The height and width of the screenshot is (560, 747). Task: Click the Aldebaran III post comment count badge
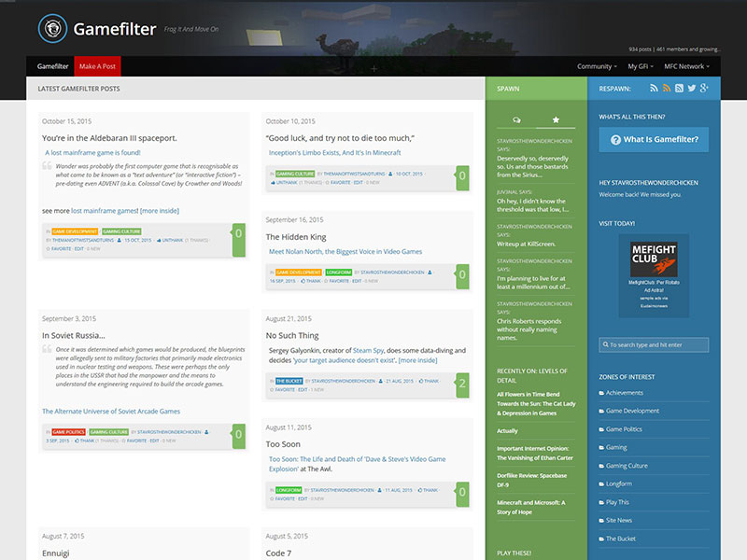tap(239, 240)
